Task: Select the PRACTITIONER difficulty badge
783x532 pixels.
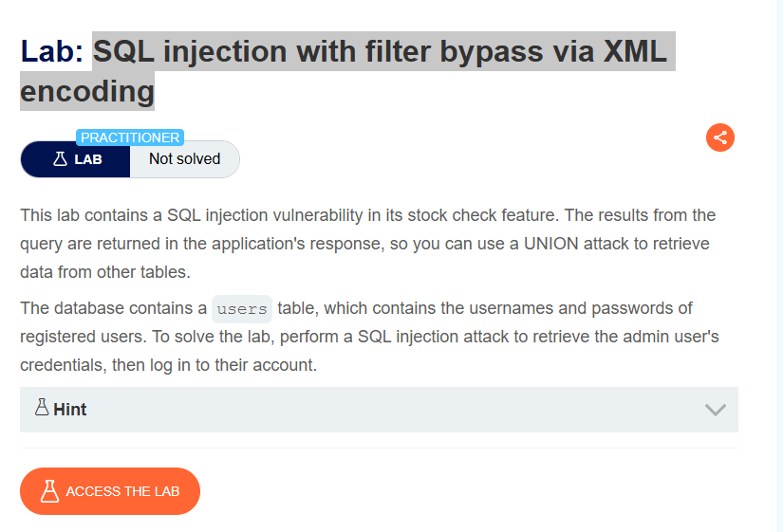Action: (x=130, y=138)
